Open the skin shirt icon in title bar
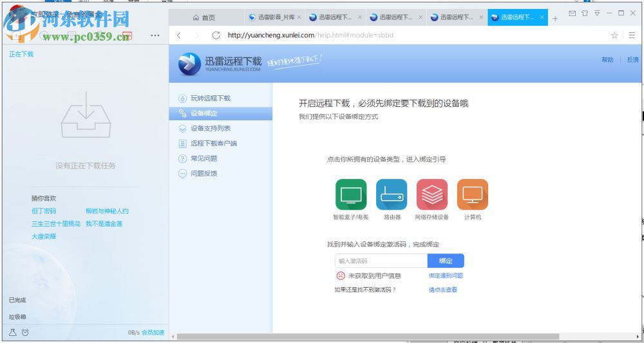The width and height of the screenshot is (644, 343). [585, 13]
